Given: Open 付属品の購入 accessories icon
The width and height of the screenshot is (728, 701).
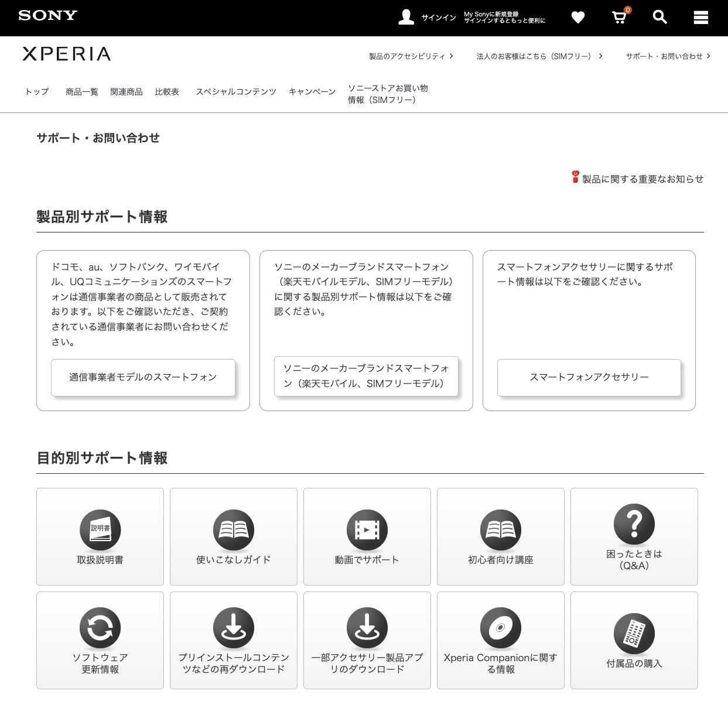Looking at the screenshot, I should (634, 634).
